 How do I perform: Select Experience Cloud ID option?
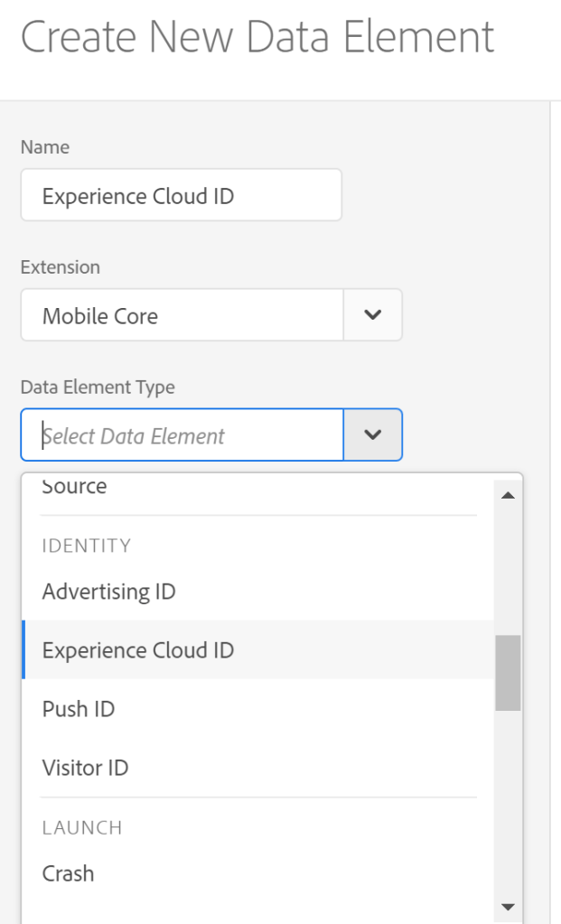(138, 650)
